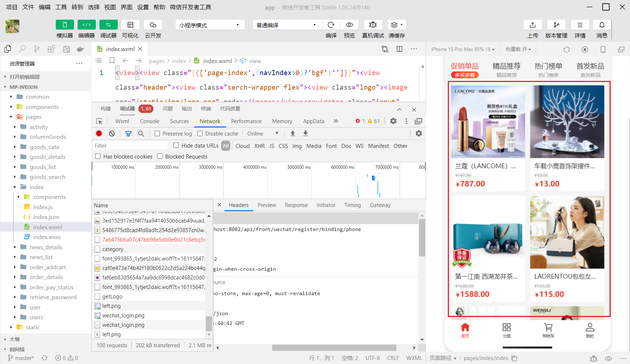Open iPhone 15 Pro Max device dropdown
This screenshot has height=364, width=630.
click(463, 49)
